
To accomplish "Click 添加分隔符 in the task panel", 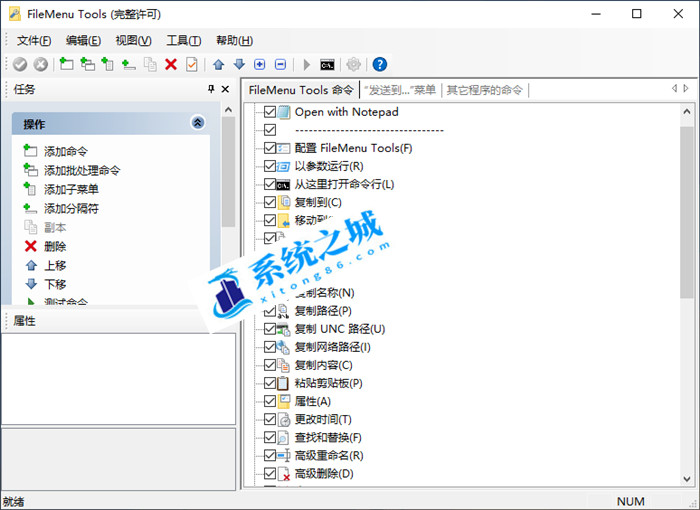I will 71,208.
